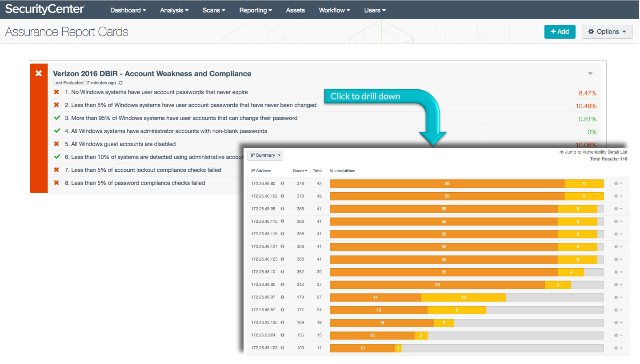Click score 342 for 172.26.48.65

[300, 285]
